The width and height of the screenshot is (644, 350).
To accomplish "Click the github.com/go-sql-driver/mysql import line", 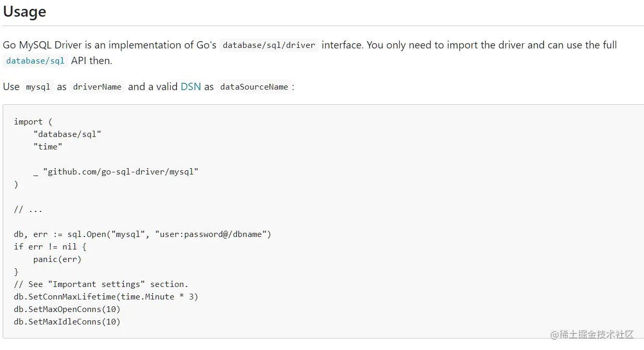I will click(x=116, y=172).
